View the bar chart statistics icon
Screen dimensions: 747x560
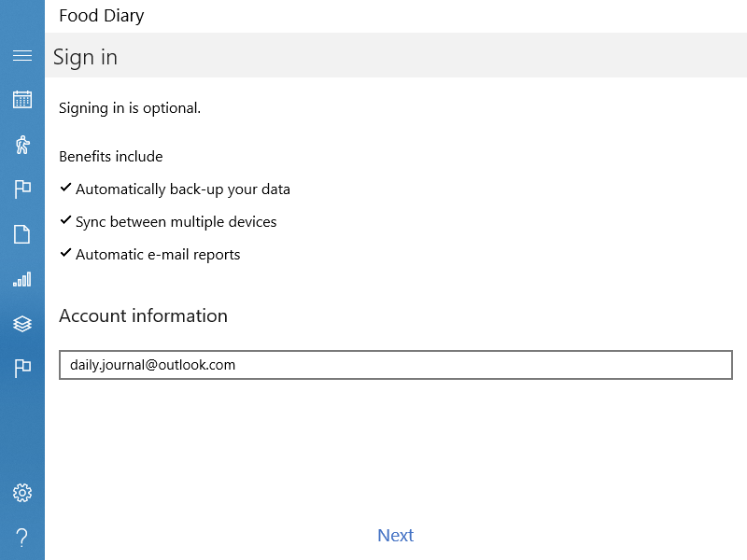(22, 279)
